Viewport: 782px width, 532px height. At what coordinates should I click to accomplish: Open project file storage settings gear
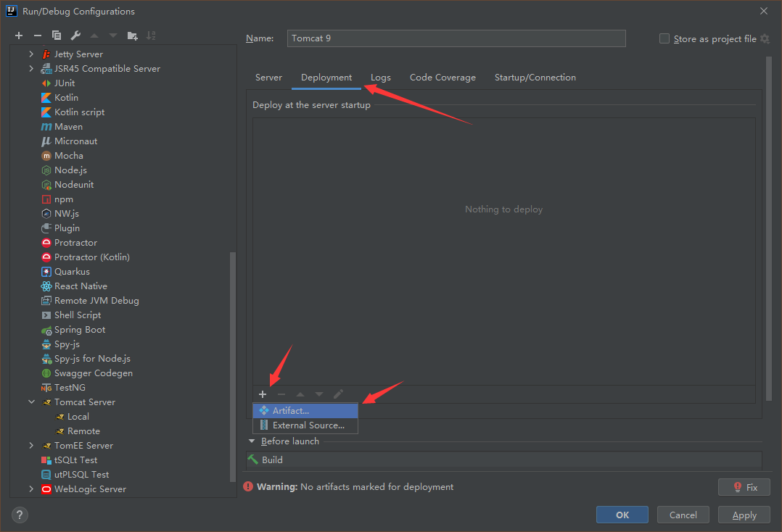pos(765,38)
